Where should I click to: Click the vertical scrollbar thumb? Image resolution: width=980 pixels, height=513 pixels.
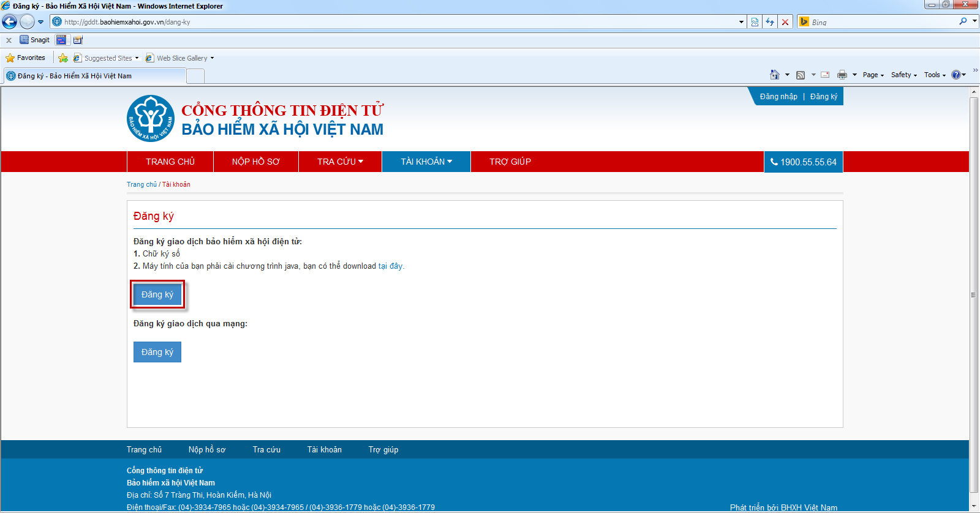coord(974,294)
